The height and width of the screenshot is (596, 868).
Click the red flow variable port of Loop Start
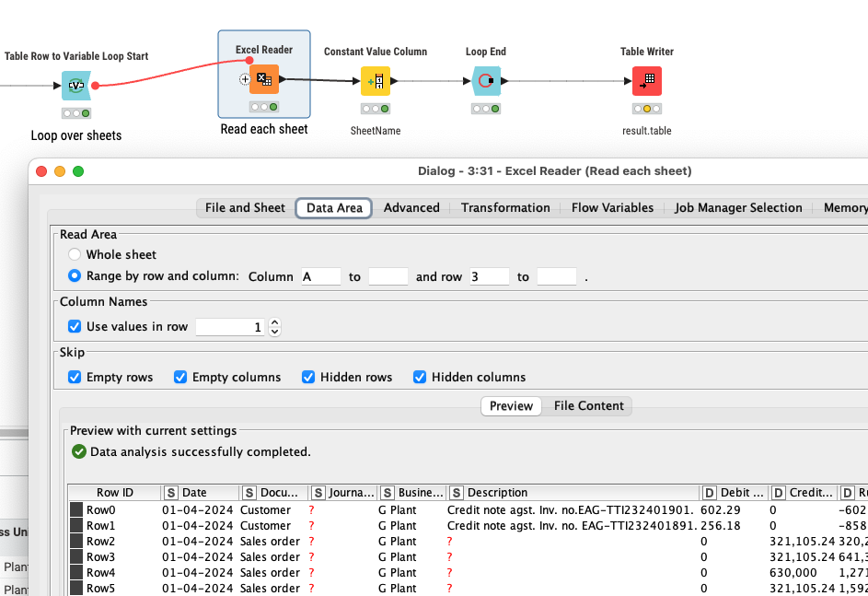(95, 86)
